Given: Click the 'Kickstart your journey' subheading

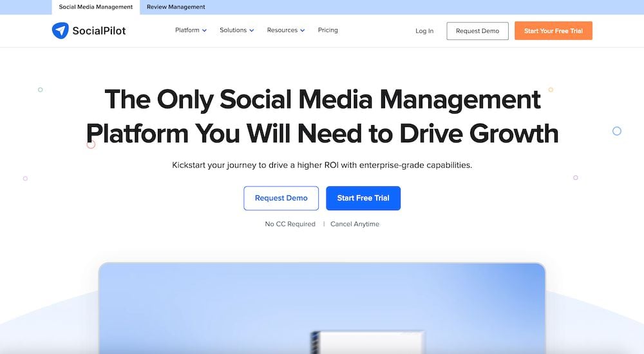Looking at the screenshot, I should coord(322,165).
